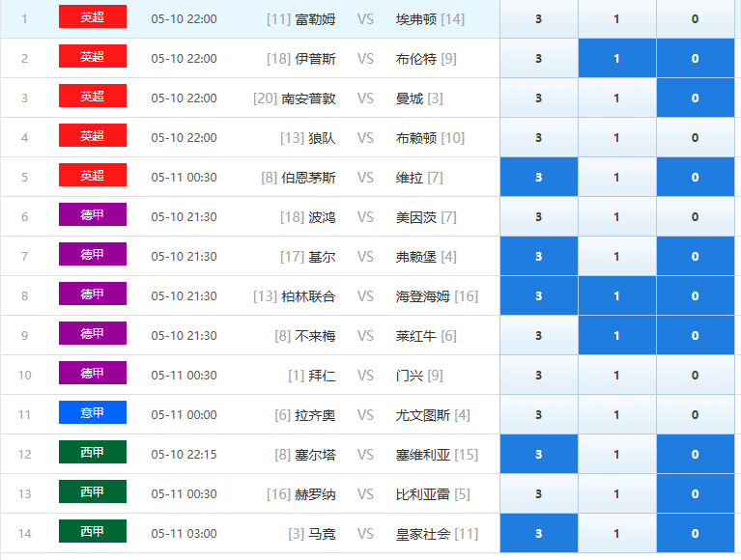The width and height of the screenshot is (741, 560).
Task: Select 3 for 波鸿 vs 美因茨
Action: [x=539, y=216]
